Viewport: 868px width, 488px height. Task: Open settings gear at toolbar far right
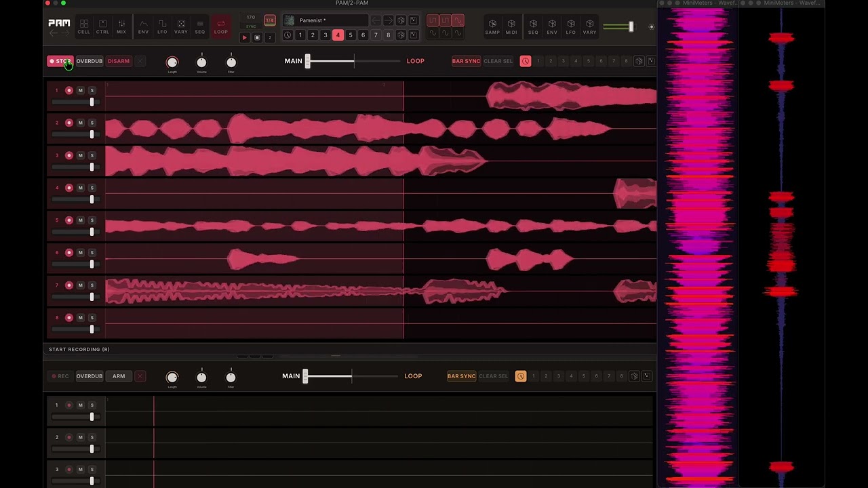point(652,27)
